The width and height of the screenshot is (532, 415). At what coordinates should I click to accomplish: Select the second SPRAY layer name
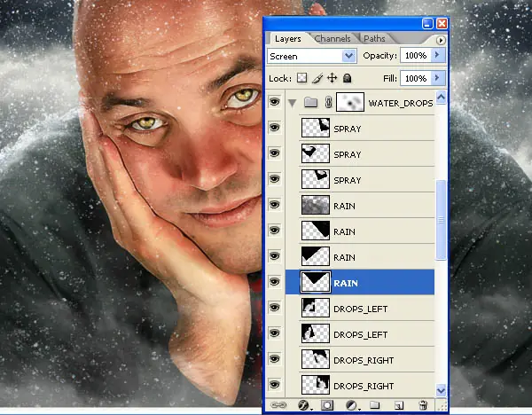coord(347,154)
